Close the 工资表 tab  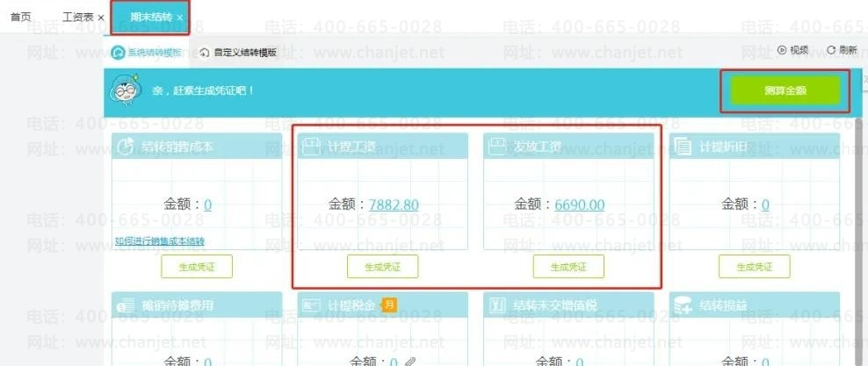point(101,18)
